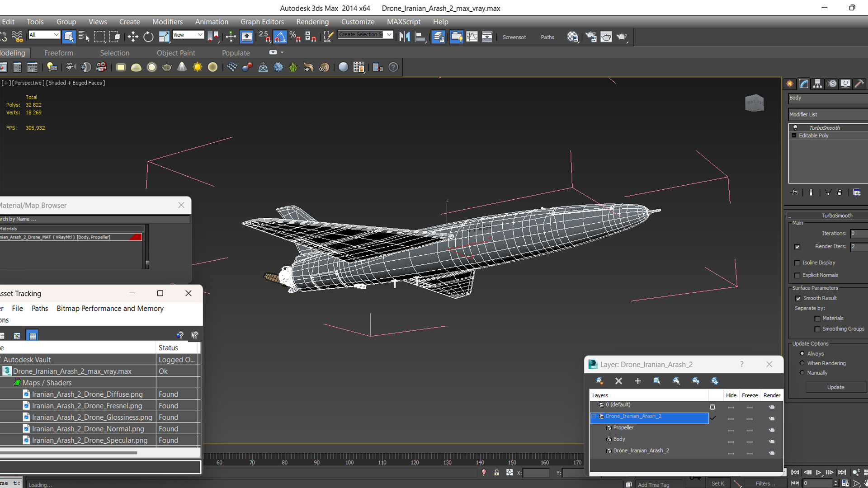Click the Paths toolbar button
868x488 pixels.
click(547, 37)
